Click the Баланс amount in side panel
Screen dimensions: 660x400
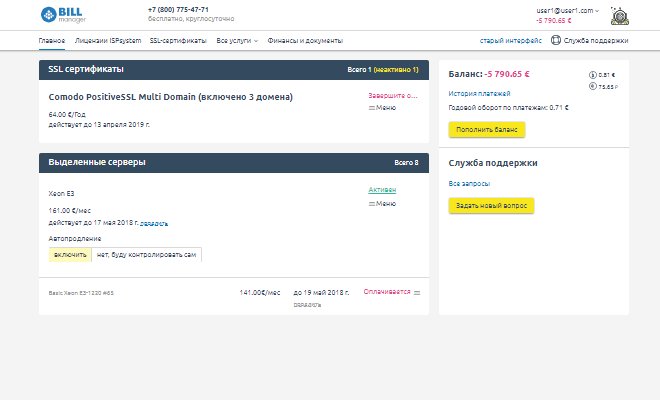coord(507,74)
